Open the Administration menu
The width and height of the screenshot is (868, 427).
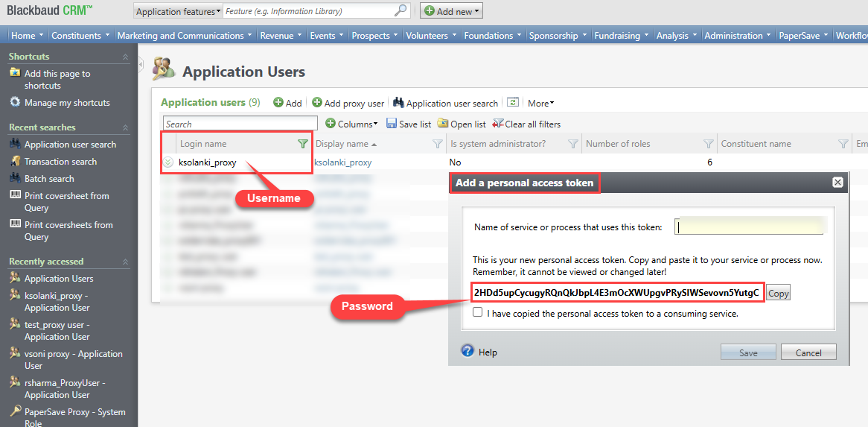[737, 35]
